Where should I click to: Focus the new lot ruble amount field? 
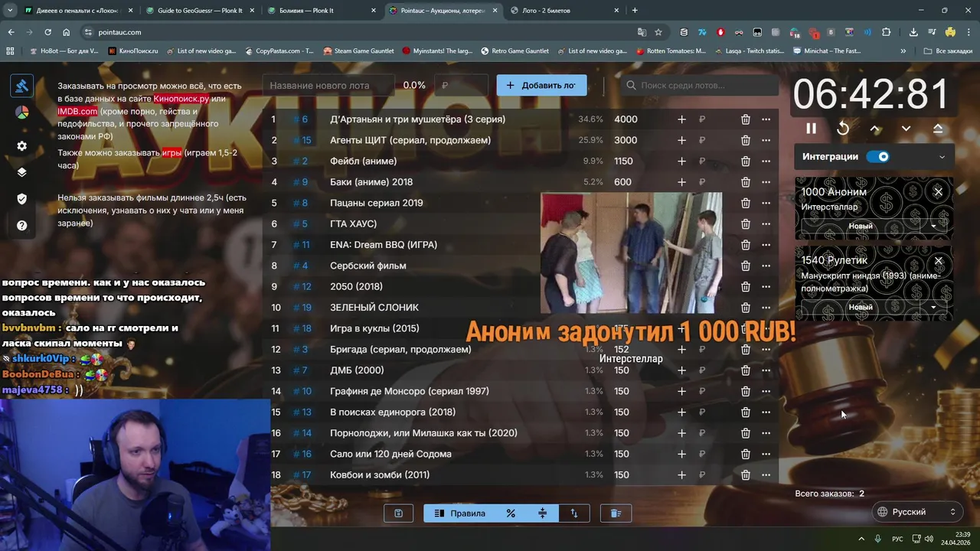point(462,86)
